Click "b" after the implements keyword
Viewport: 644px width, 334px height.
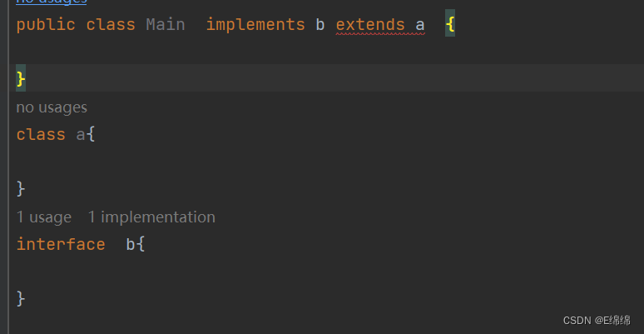320,25
